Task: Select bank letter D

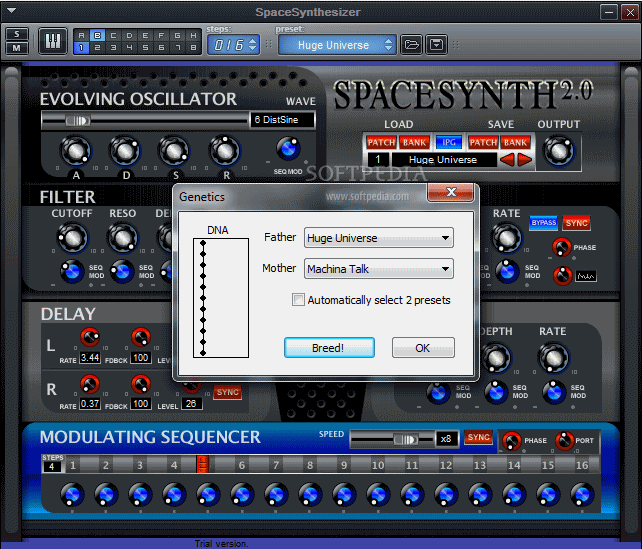Action: pyautogui.click(x=129, y=35)
